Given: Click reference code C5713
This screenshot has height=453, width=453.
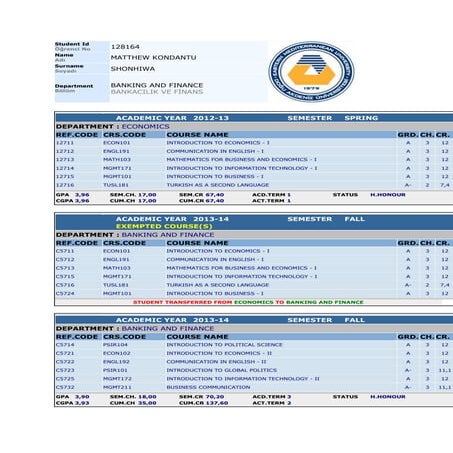Looking at the screenshot, I should point(65,268).
